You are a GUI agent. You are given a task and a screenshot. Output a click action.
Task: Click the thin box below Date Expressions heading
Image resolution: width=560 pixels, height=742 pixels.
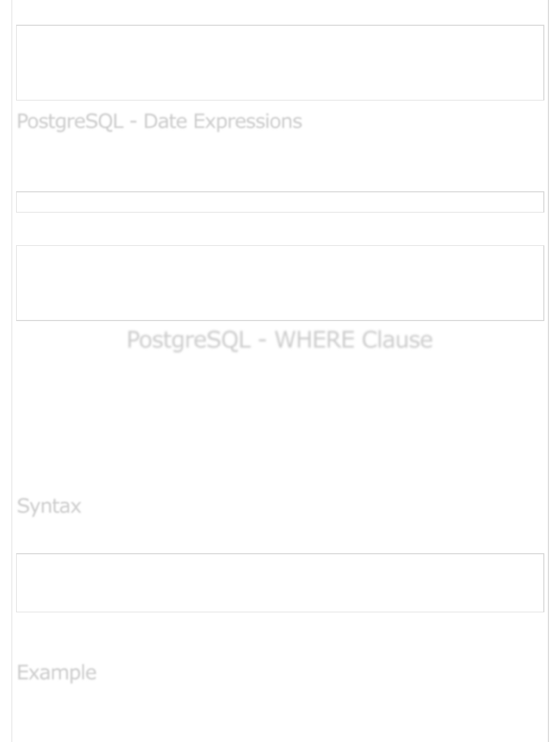280,202
